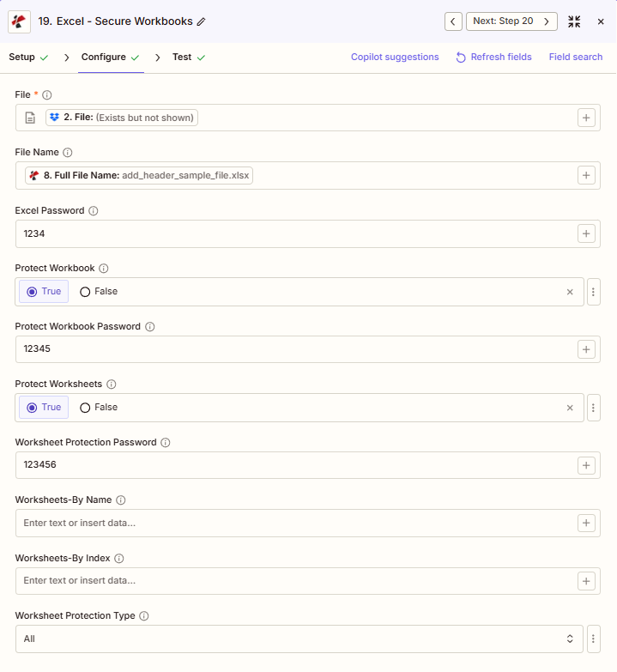Screen dimensions: 617x672
Task: Show info tooltip for Protect Workbook
Action: [104, 269]
